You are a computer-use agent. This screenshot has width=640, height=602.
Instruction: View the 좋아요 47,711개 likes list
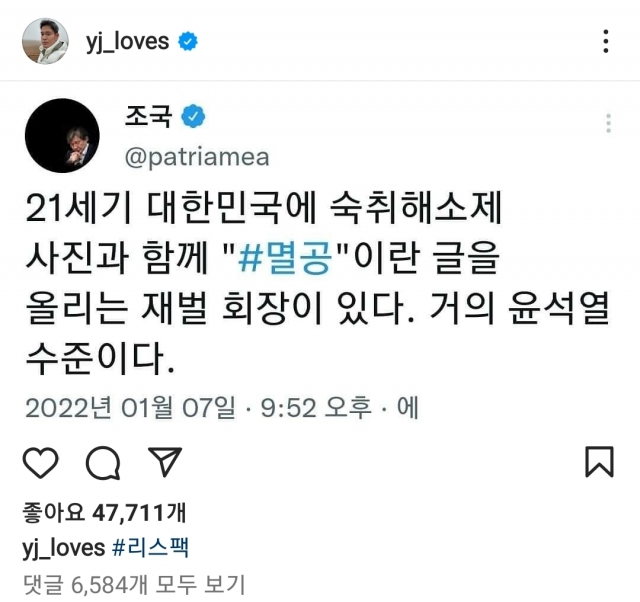104,512
